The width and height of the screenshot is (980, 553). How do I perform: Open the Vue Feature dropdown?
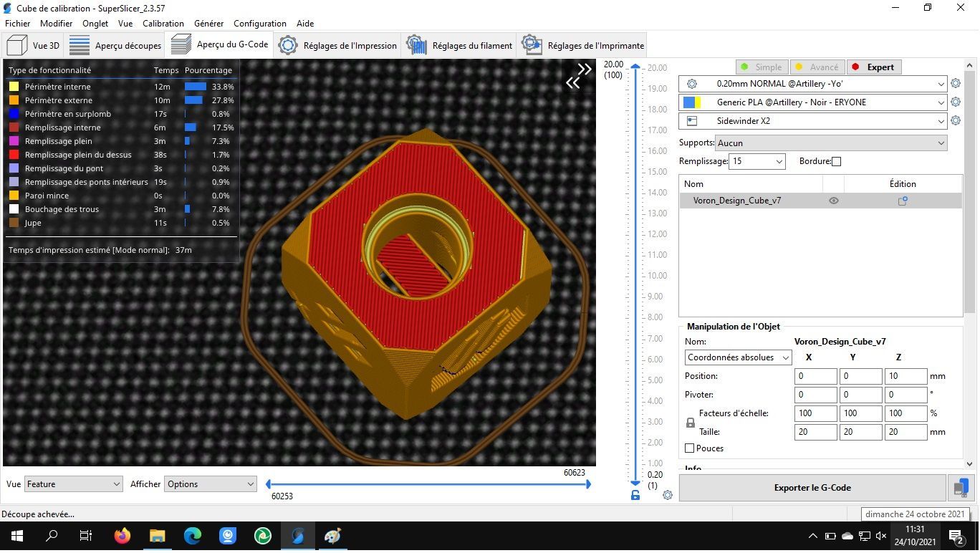pos(73,484)
